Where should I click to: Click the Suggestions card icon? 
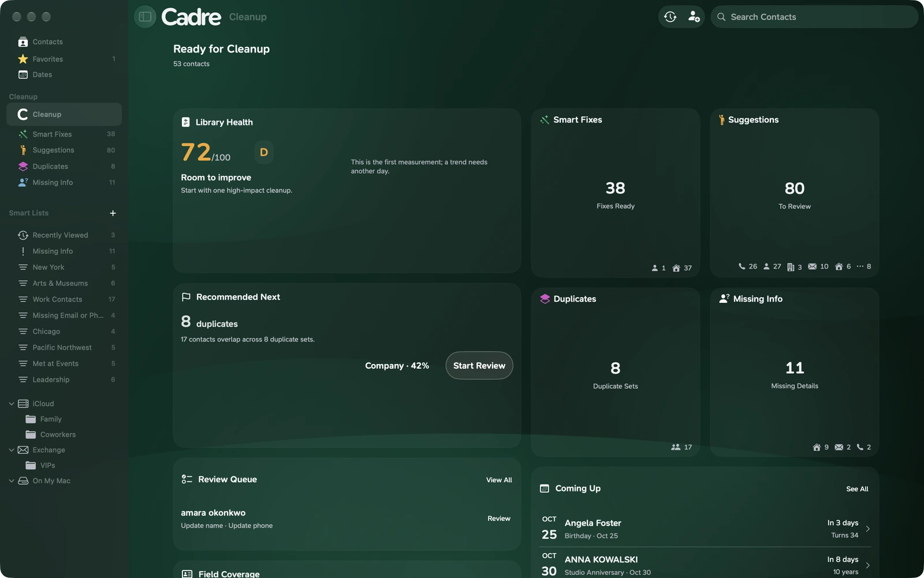coord(721,120)
